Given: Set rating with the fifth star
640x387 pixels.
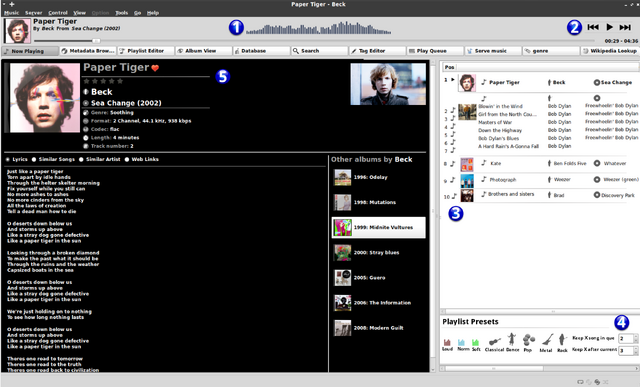Looking at the screenshot, I should click(120, 81).
